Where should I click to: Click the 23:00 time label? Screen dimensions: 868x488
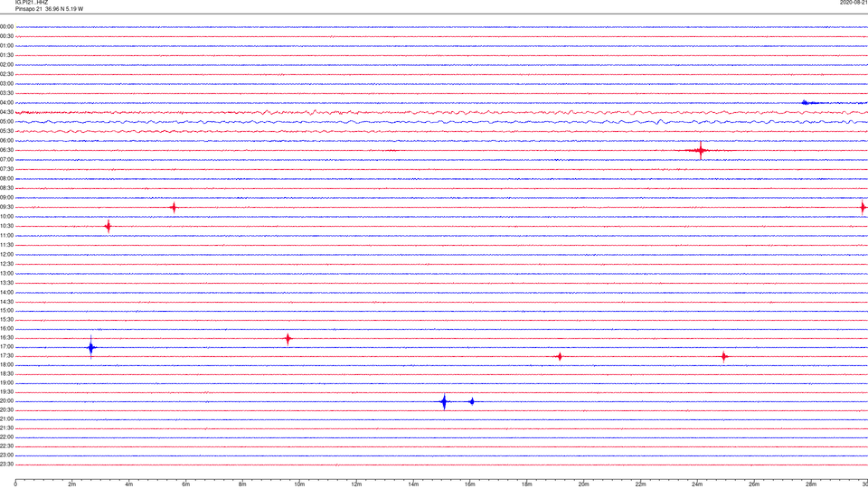click(6, 455)
